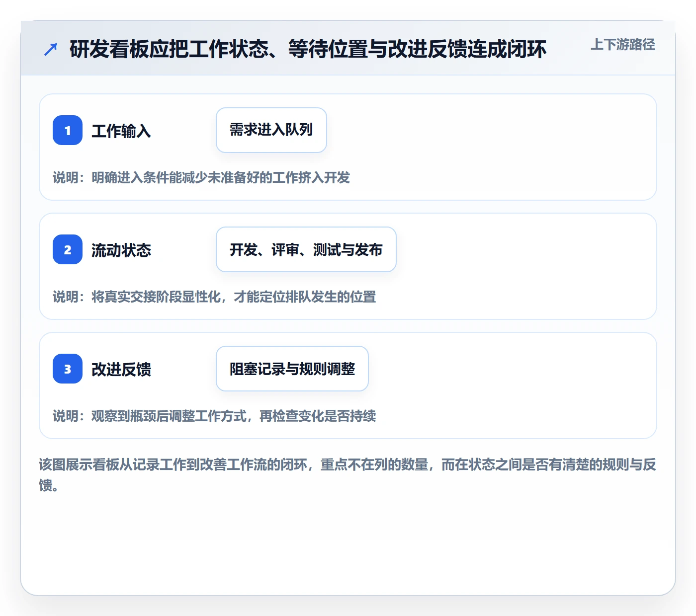The image size is (696, 616).
Task: Click the description 说明：明确进入条件能减少未准备好的工作挤入开发
Action: pyautogui.click(x=201, y=177)
